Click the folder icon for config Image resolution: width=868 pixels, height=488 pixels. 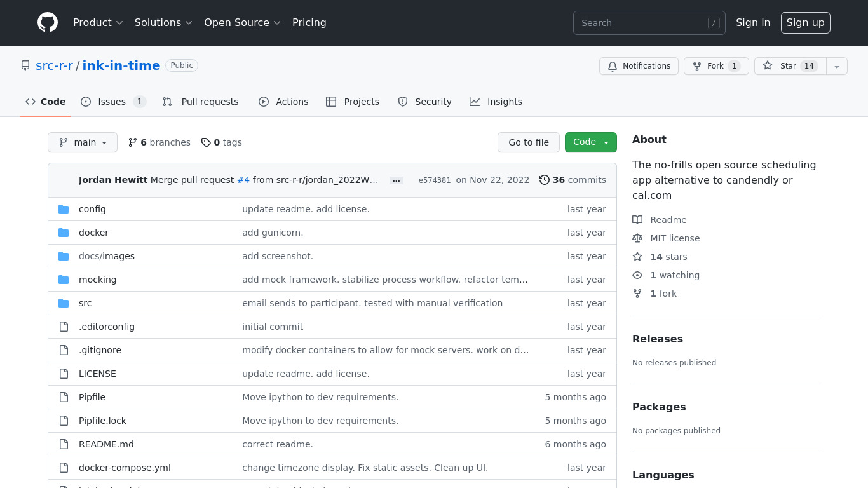pos(64,209)
